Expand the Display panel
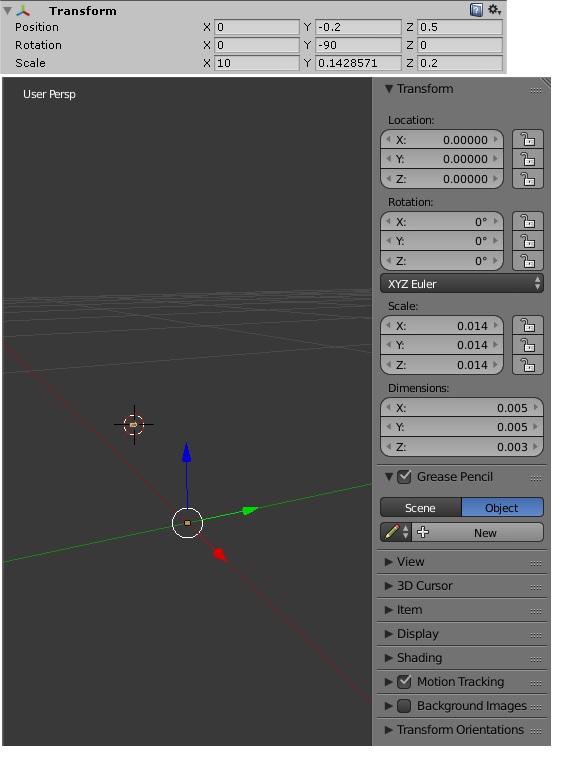Viewport: 566px width, 757px height. [x=389, y=634]
